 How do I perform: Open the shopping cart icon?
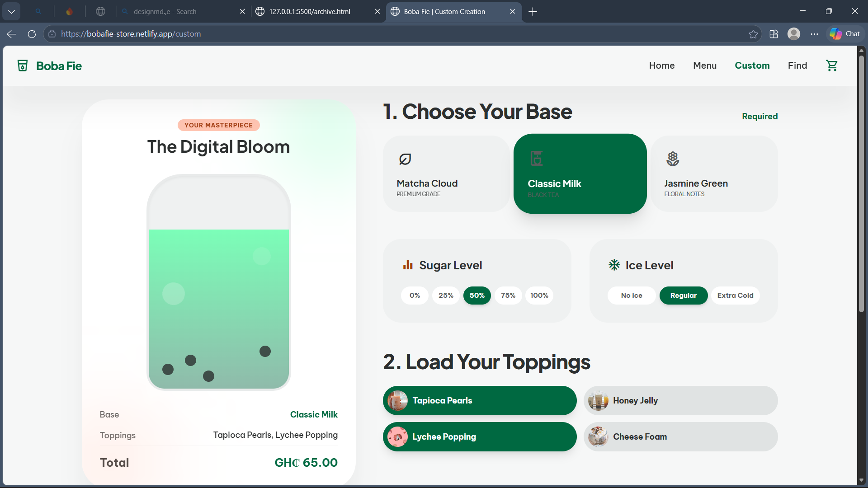832,66
